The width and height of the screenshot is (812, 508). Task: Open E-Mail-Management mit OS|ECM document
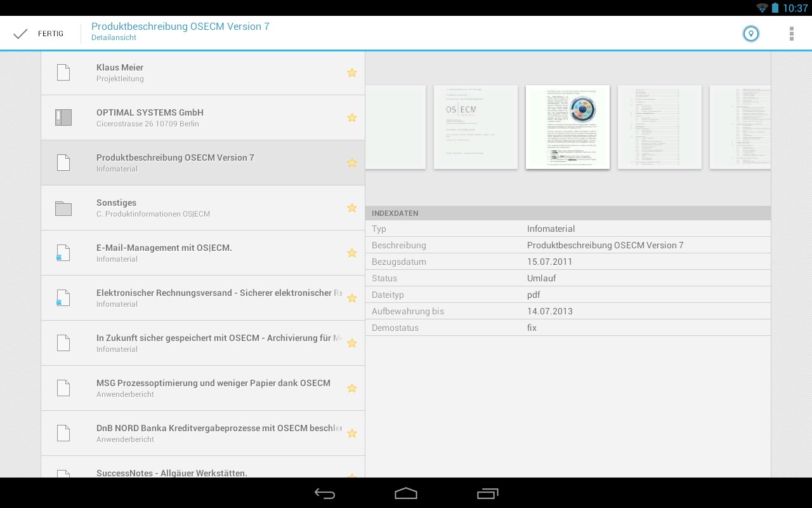point(203,253)
